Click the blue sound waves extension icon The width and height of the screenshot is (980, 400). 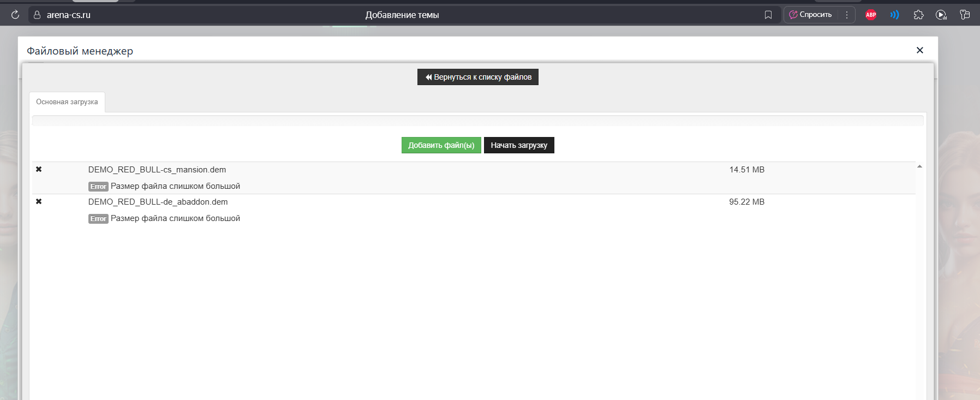tap(894, 15)
